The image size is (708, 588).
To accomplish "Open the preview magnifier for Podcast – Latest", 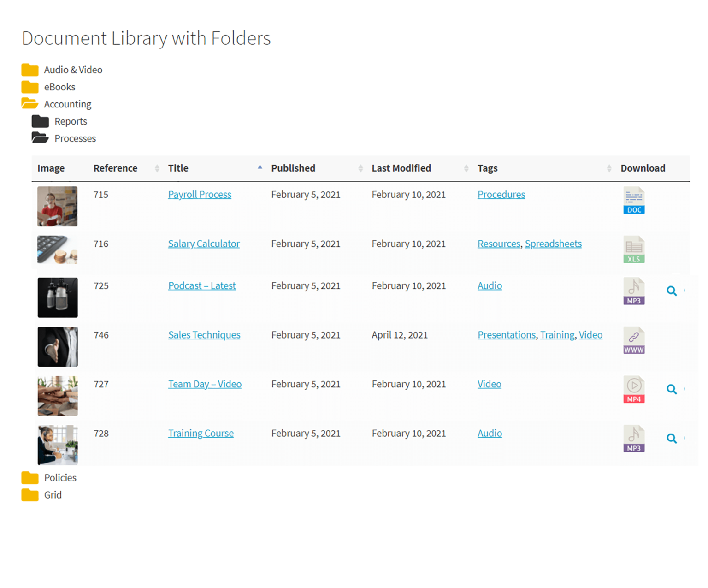I will [x=672, y=291].
